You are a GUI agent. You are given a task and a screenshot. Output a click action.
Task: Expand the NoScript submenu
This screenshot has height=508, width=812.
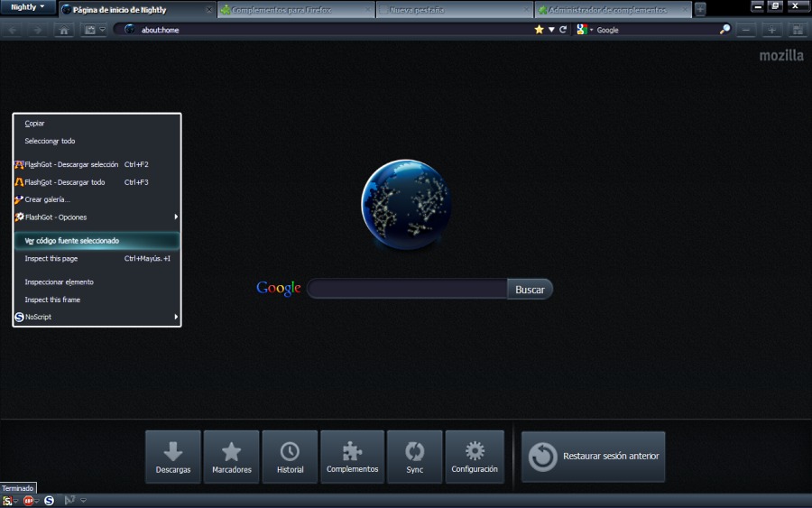[97, 317]
